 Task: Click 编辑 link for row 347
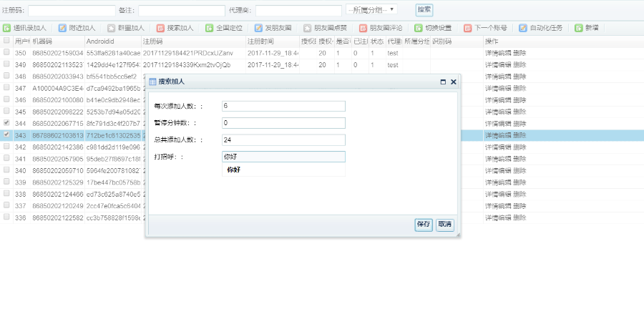pyautogui.click(x=504, y=88)
